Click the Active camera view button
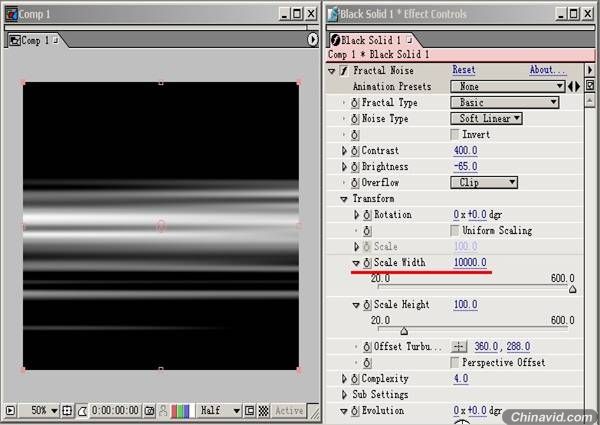600x425 pixels. pyautogui.click(x=289, y=411)
